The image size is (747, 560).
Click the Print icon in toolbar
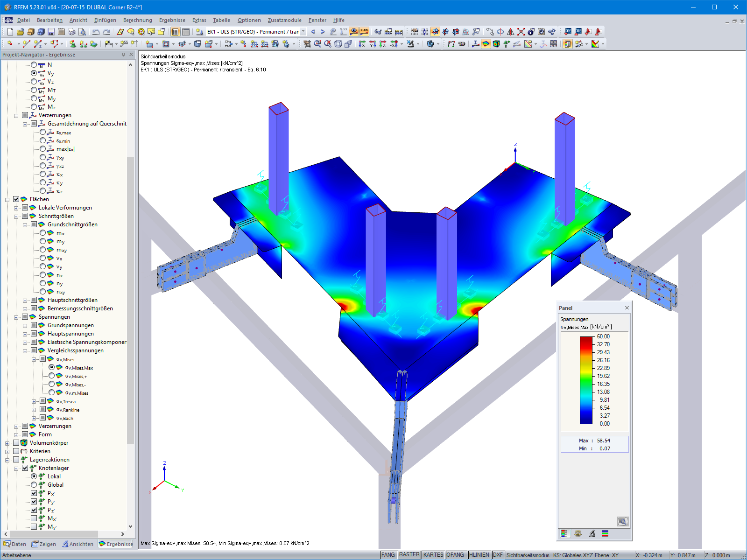point(72,32)
